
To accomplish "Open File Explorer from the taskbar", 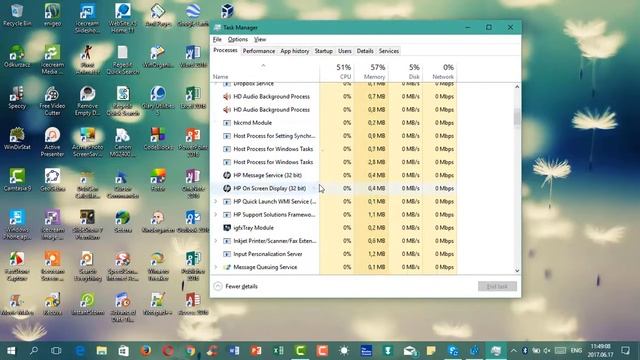I will pyautogui.click(x=101, y=351).
